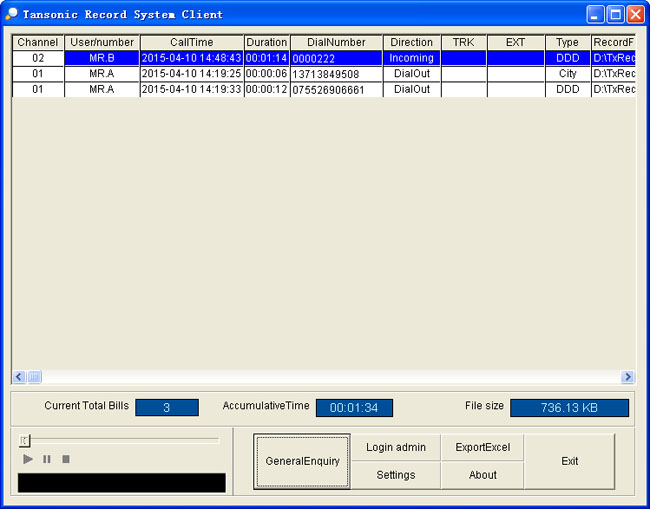Stop the recording playback
Image resolution: width=650 pixels, height=509 pixels.
pyautogui.click(x=66, y=459)
